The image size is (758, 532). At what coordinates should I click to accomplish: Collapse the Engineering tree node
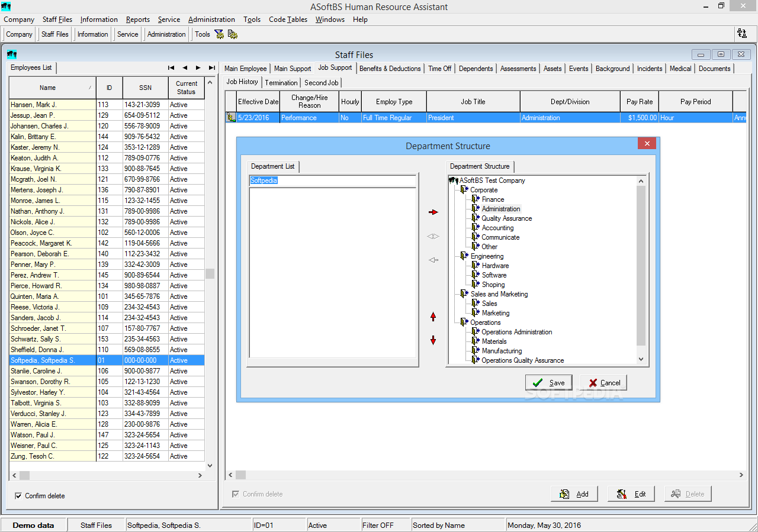(x=464, y=256)
